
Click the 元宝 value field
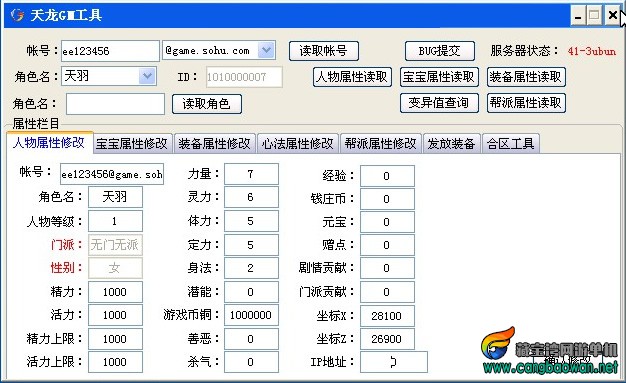coord(387,222)
